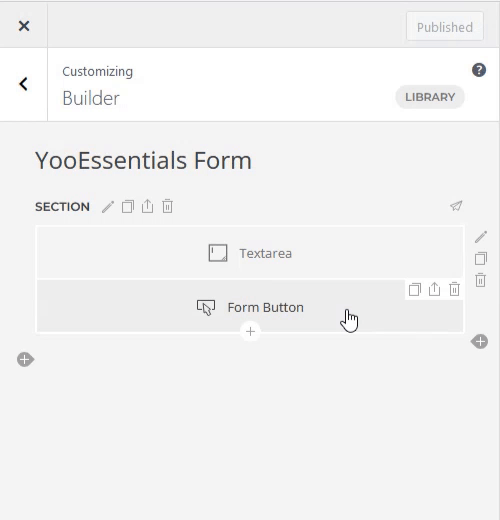Delete the Form Button element
Screen dimensions: 500x520
[x=454, y=289]
